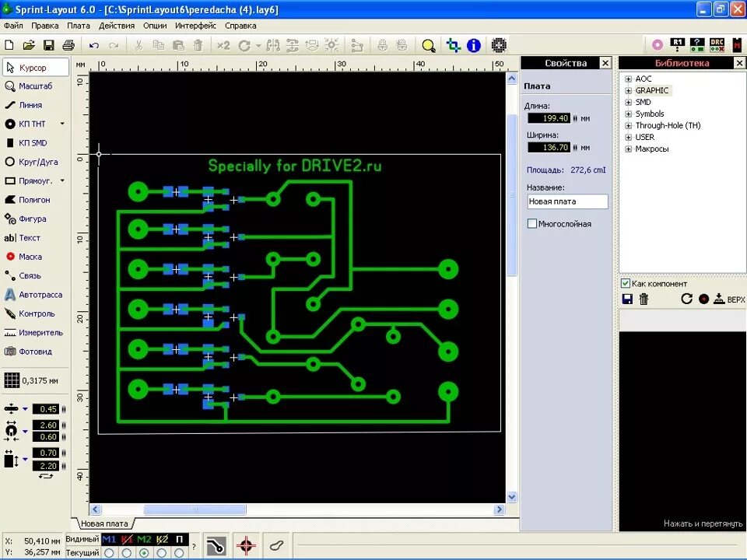Image resolution: width=747 pixels, height=560 pixels.
Task: Enable the Многослойная checkbox
Action: pyautogui.click(x=532, y=223)
